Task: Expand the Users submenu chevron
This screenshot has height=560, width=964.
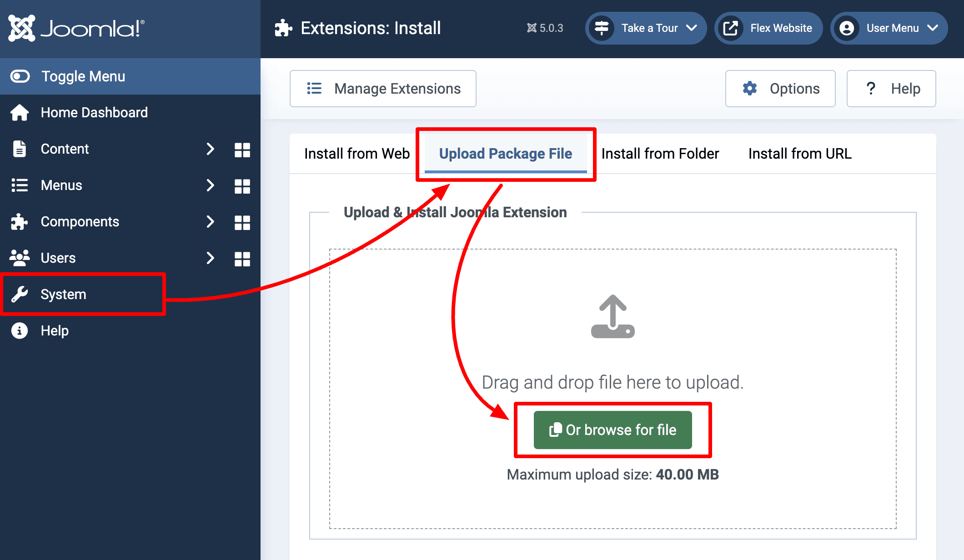Action: click(211, 258)
